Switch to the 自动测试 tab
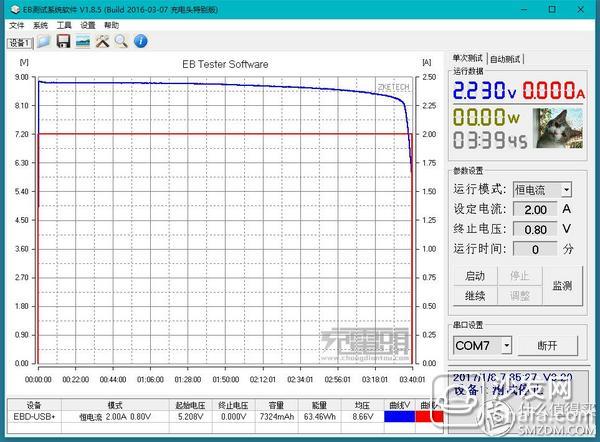 505,59
